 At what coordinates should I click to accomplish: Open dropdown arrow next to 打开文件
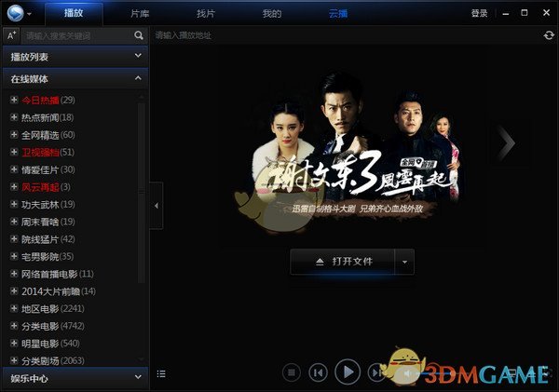pos(404,262)
